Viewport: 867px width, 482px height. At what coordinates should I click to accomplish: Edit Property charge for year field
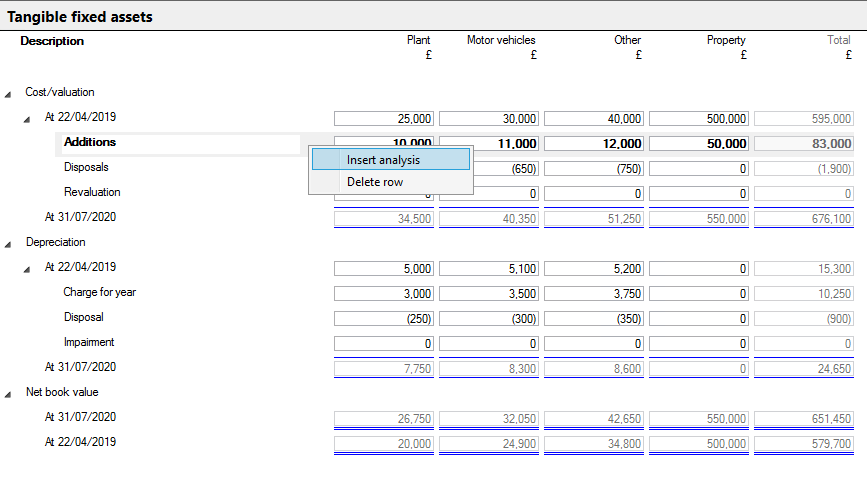pyautogui.click(x=699, y=294)
